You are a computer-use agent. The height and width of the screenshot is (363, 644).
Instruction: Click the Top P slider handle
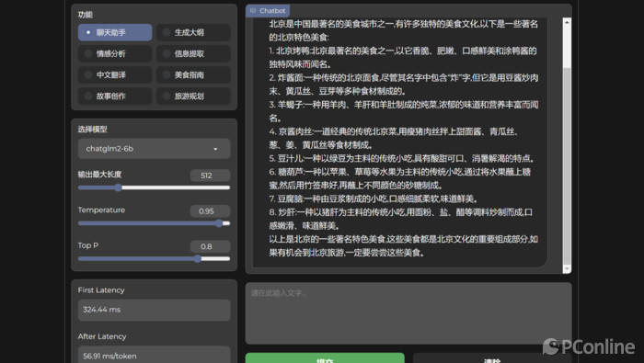click(x=198, y=258)
